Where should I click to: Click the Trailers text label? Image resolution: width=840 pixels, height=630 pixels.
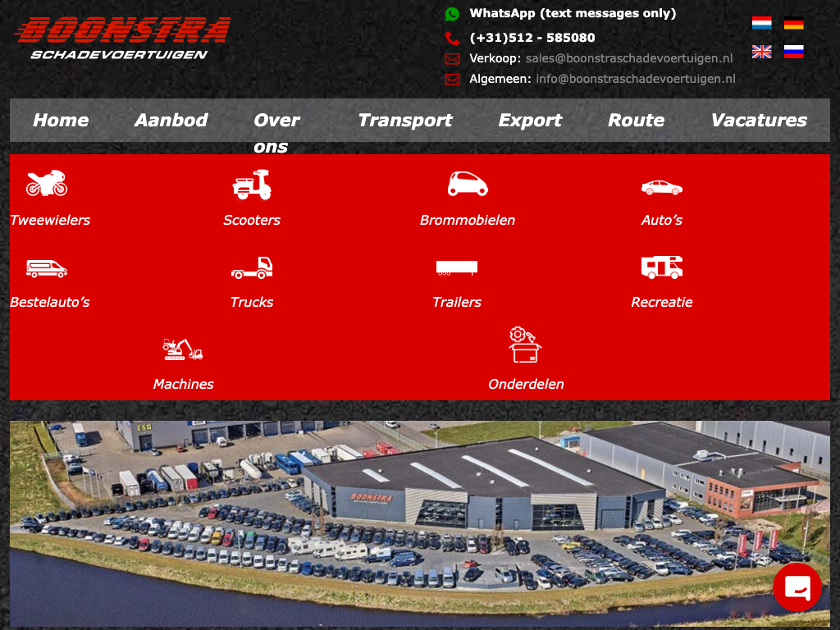click(x=456, y=302)
